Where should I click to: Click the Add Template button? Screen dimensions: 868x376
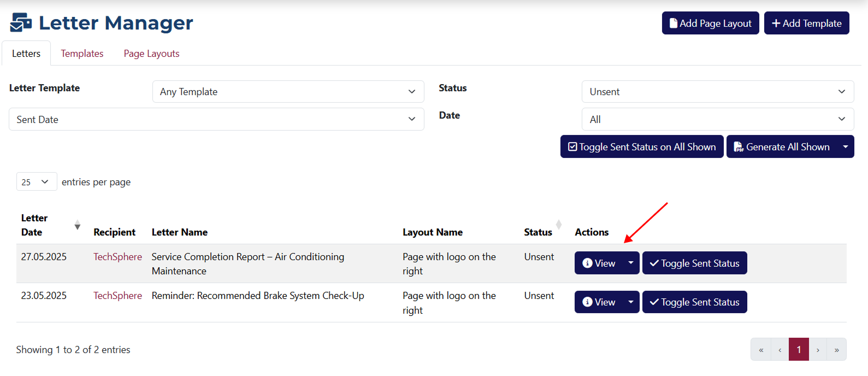(x=806, y=23)
